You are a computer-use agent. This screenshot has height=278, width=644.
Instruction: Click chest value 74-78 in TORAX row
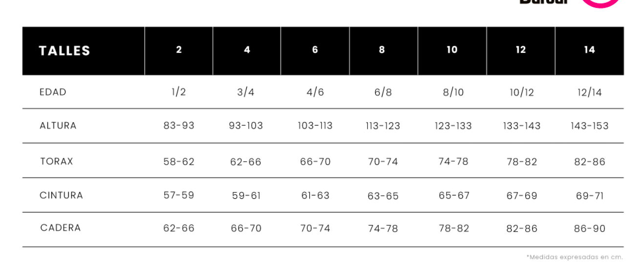(453, 162)
